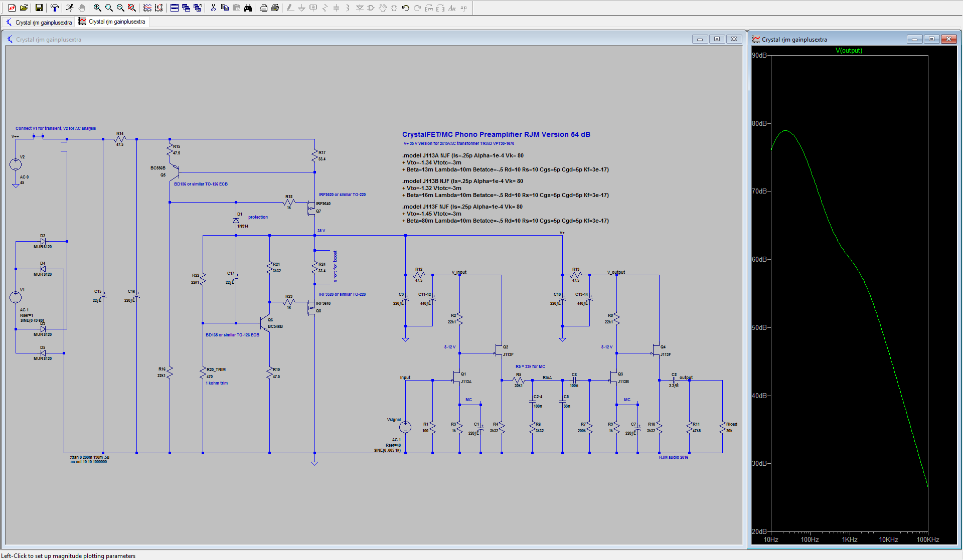Autorange the plot axes icon
Image resolution: width=963 pixels, height=560 pixels.
159,8
